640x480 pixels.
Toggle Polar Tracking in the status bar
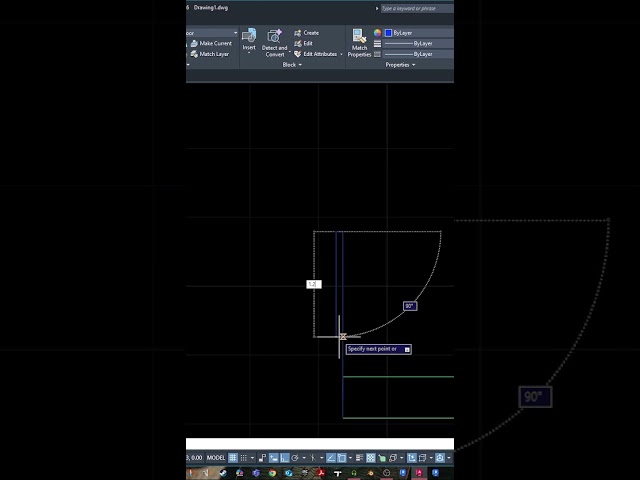click(295, 458)
